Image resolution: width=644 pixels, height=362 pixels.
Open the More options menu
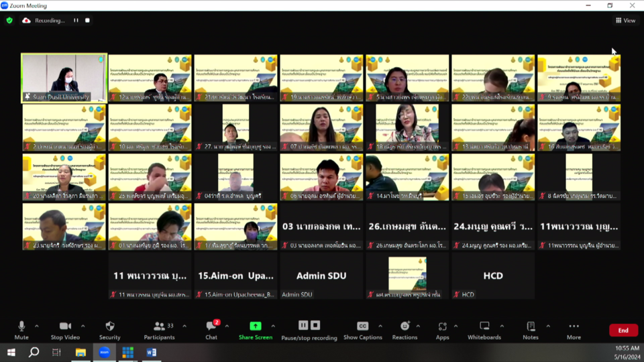click(573, 326)
